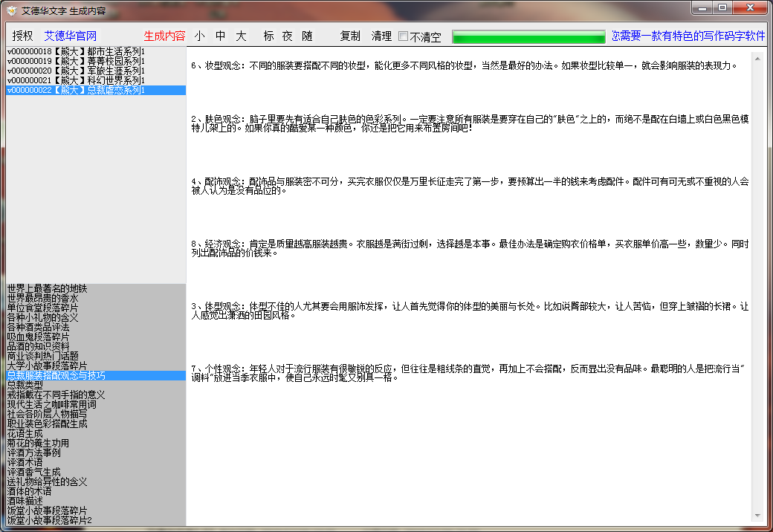This screenshot has width=773, height=532.
Task: Select the 单位食堂段落碎片 item
Action: [x=96, y=308]
